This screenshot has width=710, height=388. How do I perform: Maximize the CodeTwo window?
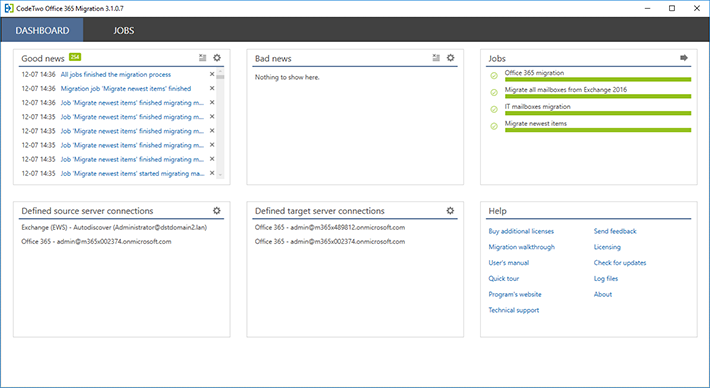[x=672, y=8]
